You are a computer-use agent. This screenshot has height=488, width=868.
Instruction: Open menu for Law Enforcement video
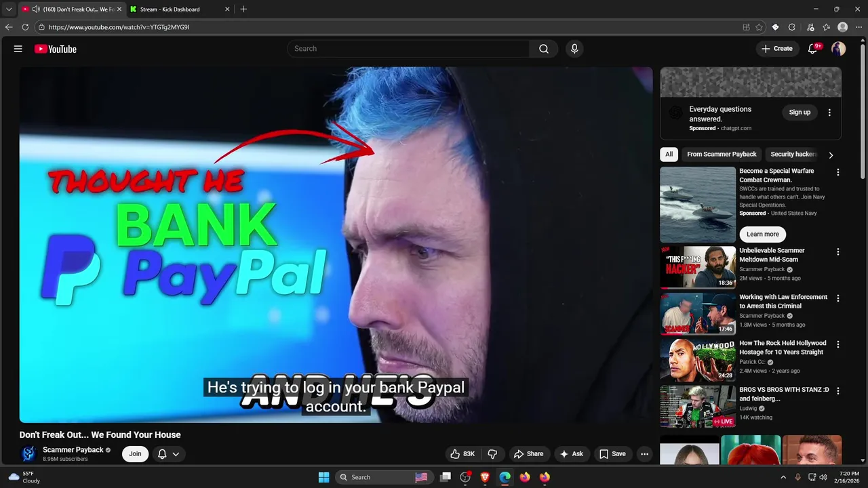tap(838, 298)
